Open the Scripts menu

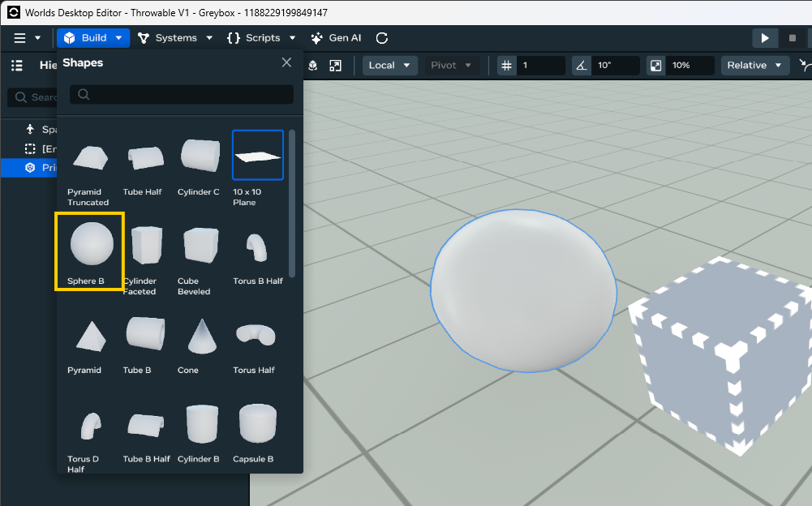click(x=261, y=38)
